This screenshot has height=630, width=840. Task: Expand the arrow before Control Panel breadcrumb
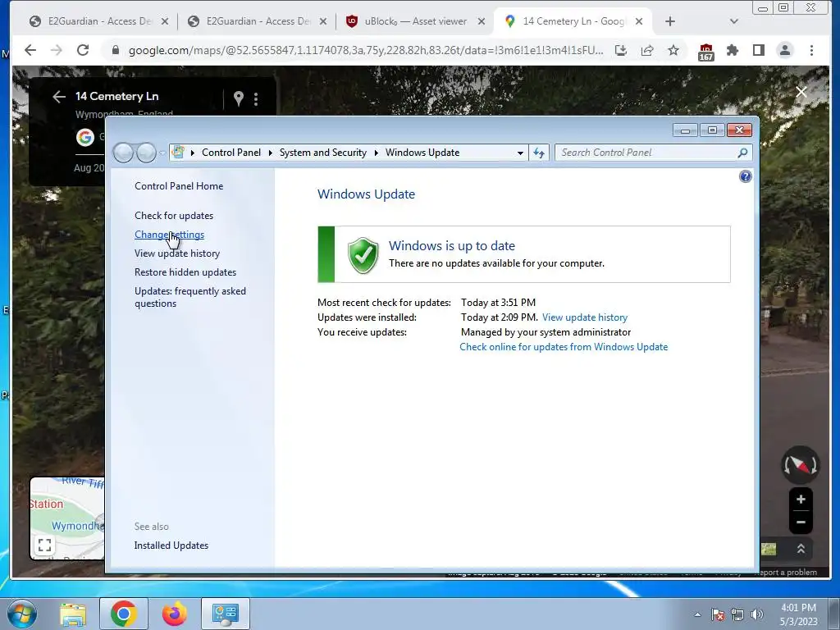[192, 153]
